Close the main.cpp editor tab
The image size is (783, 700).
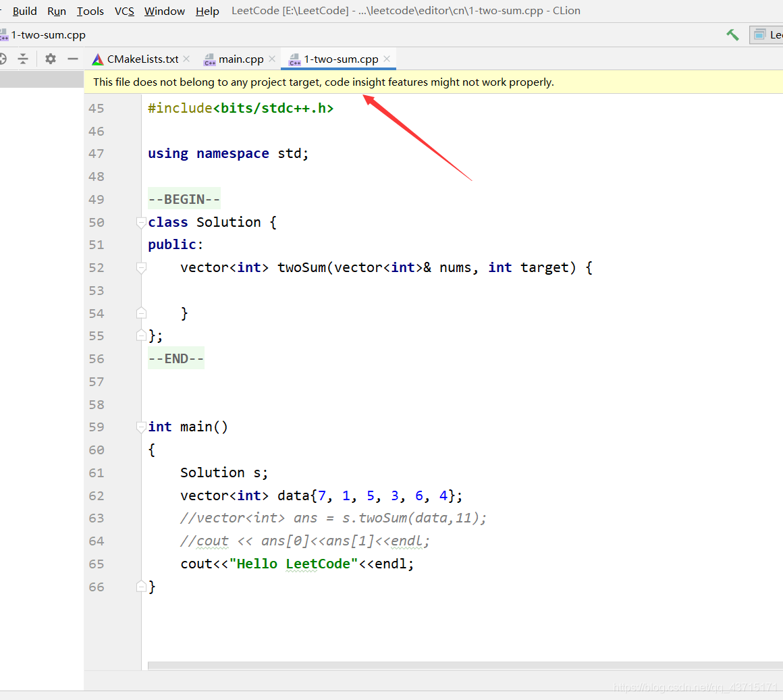pos(272,59)
